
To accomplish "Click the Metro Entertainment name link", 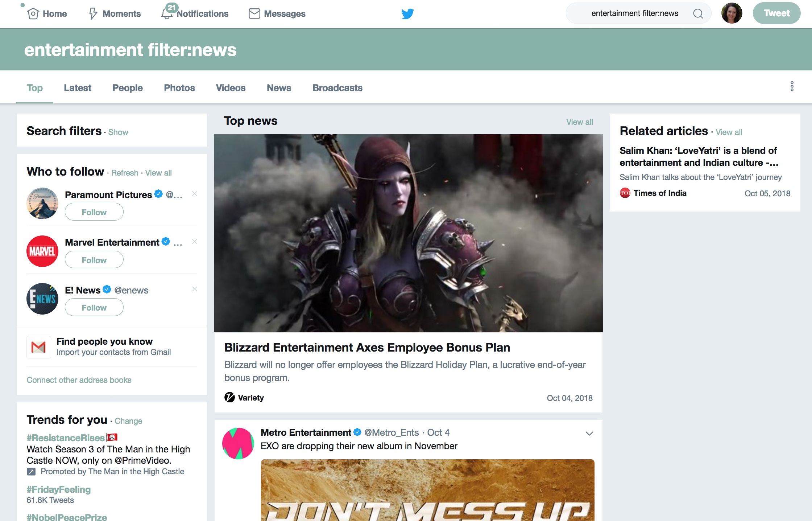I will point(306,432).
